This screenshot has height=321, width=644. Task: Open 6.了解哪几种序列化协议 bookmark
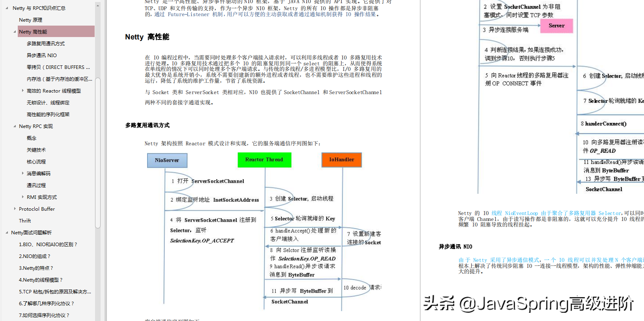click(x=46, y=303)
